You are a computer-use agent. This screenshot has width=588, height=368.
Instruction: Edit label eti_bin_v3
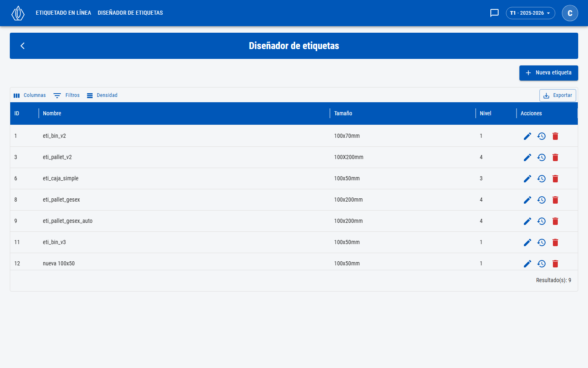pos(528,242)
